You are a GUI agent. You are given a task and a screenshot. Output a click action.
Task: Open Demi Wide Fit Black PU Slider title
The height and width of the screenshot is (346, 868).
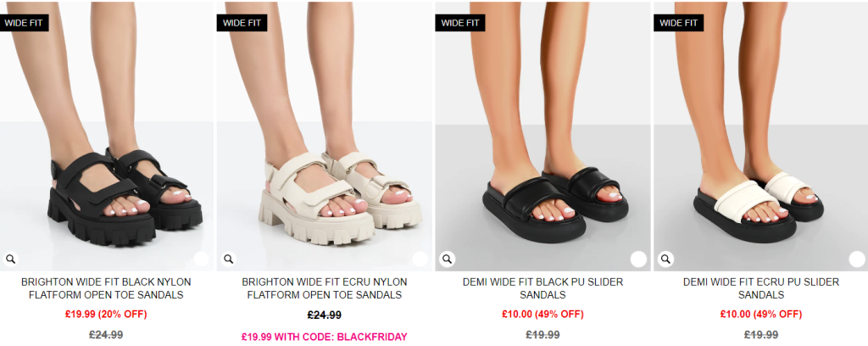(x=542, y=288)
